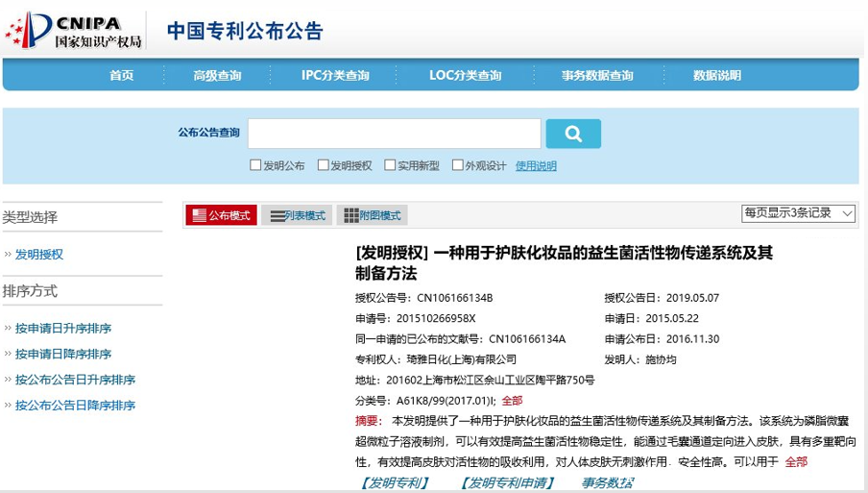Expand 全部 next to 分类号
The width and height of the screenshot is (868, 493).
click(512, 401)
